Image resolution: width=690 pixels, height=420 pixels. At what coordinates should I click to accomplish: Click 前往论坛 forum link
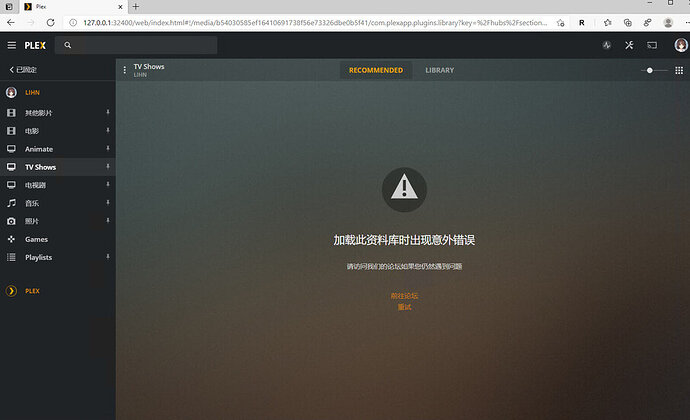pos(404,295)
